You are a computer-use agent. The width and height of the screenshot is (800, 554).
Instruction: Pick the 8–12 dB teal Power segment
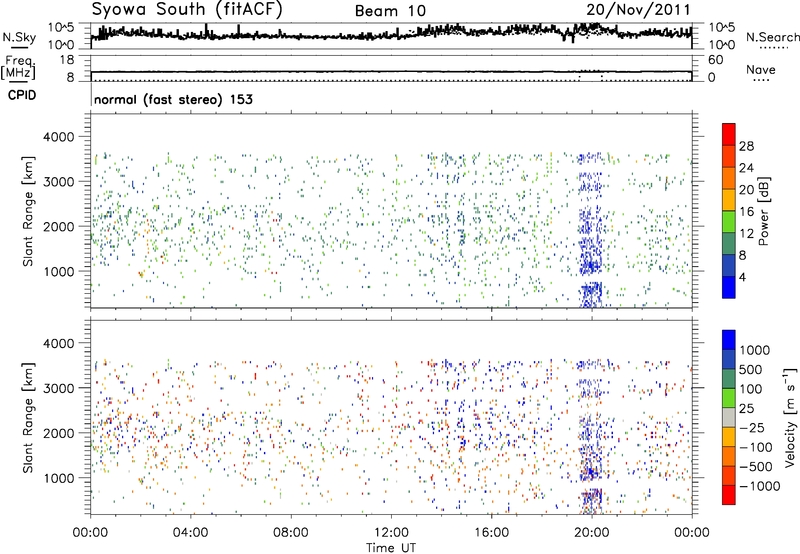pyautogui.click(x=729, y=244)
